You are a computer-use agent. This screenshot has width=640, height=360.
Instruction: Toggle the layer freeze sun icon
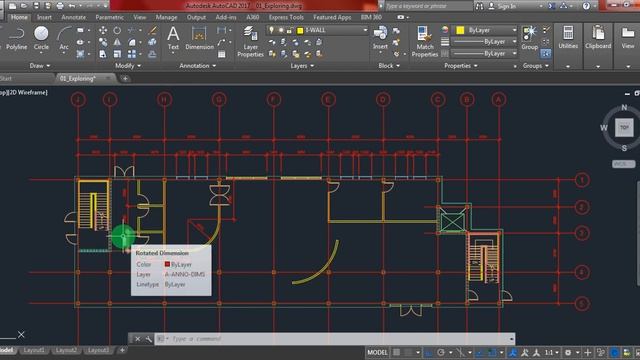click(x=281, y=30)
